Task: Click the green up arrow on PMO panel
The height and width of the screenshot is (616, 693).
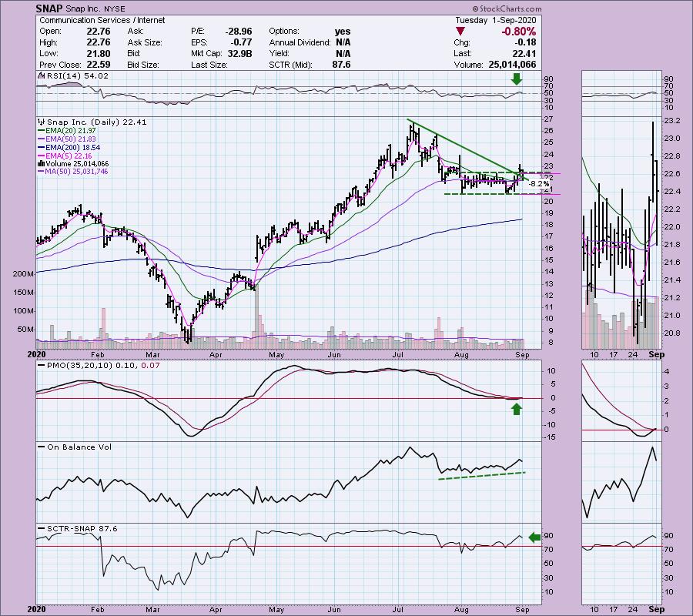Action: [x=516, y=409]
